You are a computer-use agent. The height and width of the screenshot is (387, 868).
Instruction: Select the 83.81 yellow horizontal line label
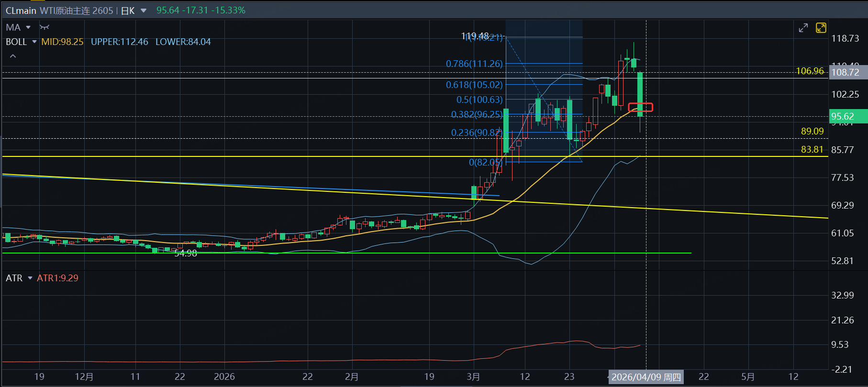(812, 149)
